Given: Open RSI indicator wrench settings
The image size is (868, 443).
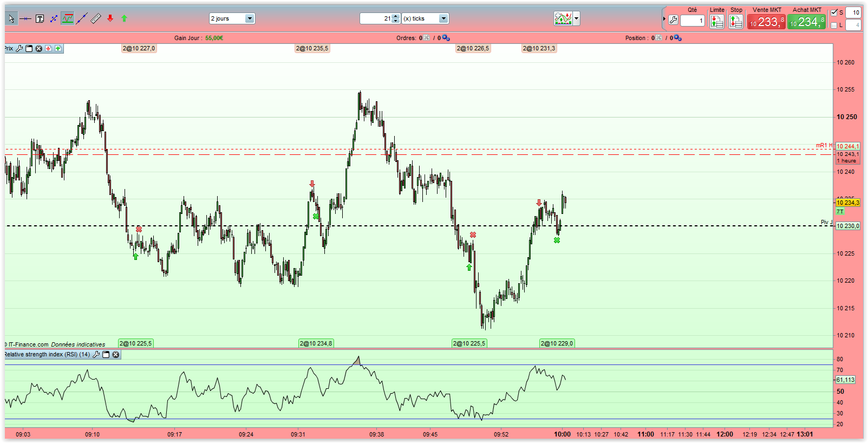Looking at the screenshot, I should pos(96,355).
